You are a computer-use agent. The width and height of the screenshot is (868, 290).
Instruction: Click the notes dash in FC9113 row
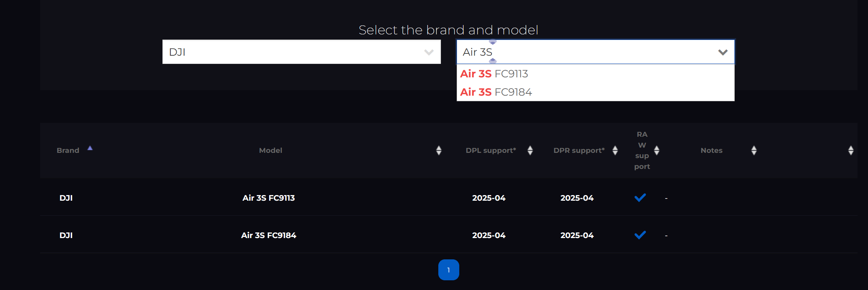click(666, 198)
